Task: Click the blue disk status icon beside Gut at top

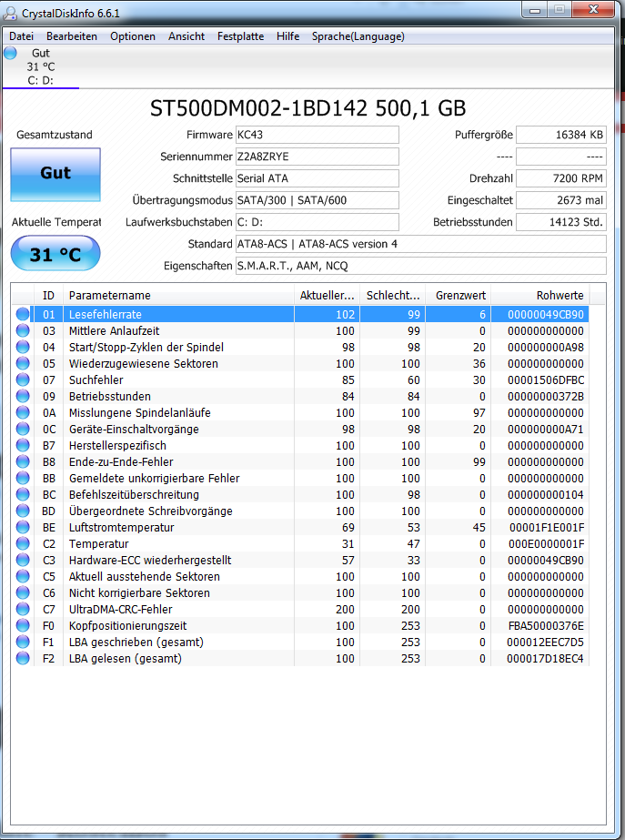Action: [10, 53]
